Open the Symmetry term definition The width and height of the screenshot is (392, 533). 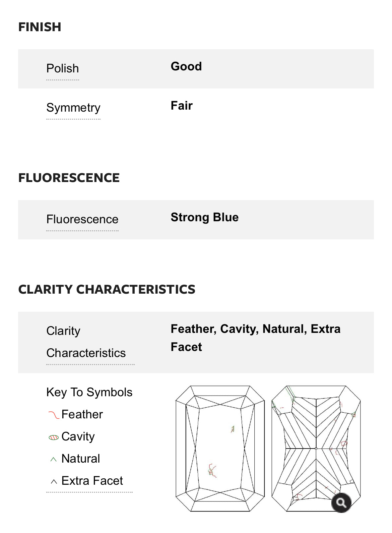73,108
